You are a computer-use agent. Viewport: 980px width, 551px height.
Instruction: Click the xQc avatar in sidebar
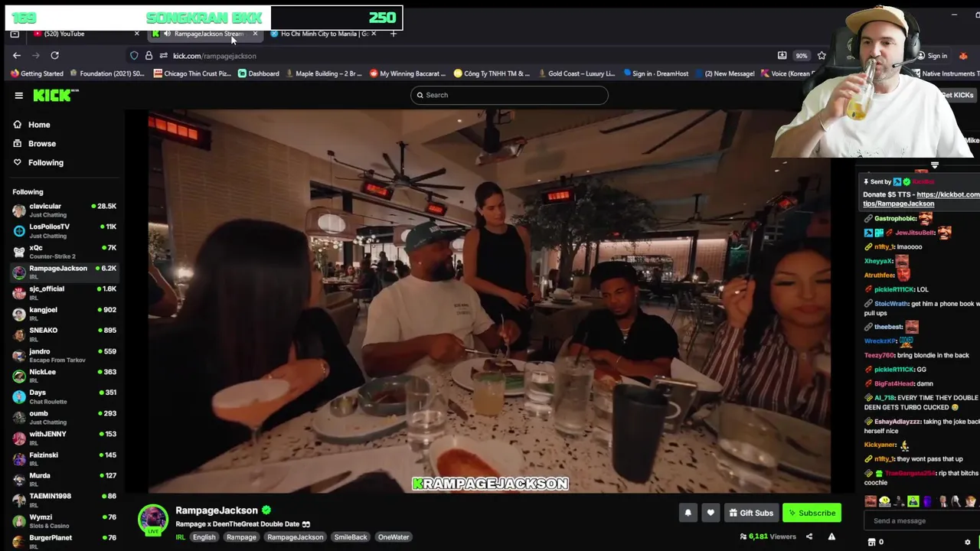point(19,252)
